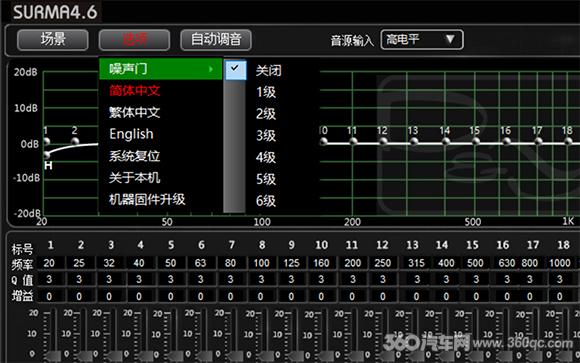Select EQ node 16 on graph

[x=507, y=141]
